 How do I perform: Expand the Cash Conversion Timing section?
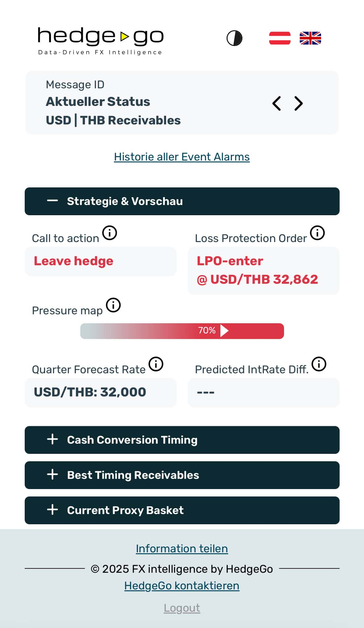pyautogui.click(x=182, y=440)
